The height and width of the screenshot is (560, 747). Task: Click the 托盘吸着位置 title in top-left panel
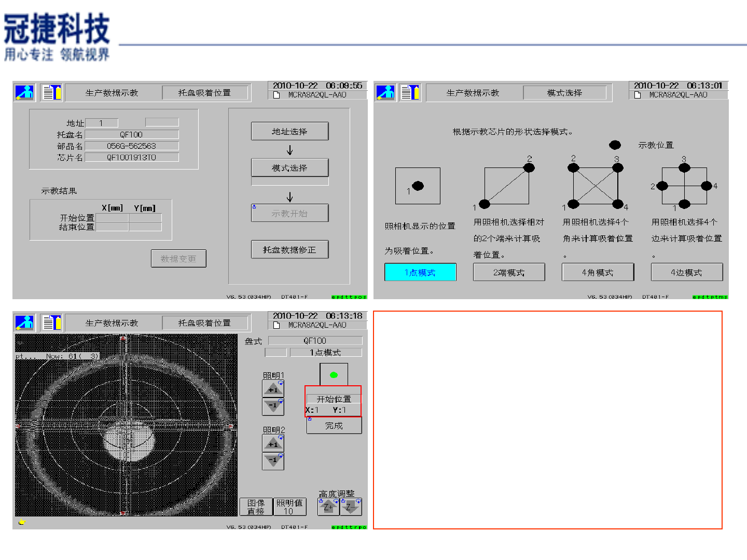(x=204, y=93)
